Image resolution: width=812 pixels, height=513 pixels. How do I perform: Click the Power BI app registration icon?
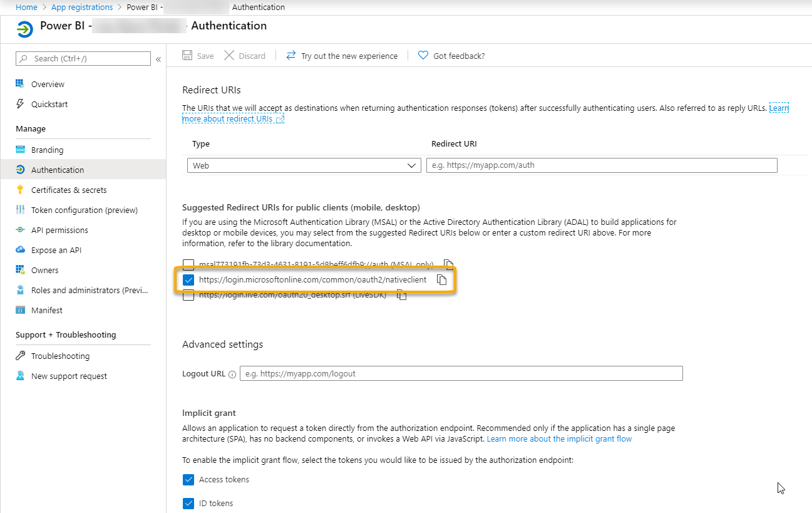[25, 29]
